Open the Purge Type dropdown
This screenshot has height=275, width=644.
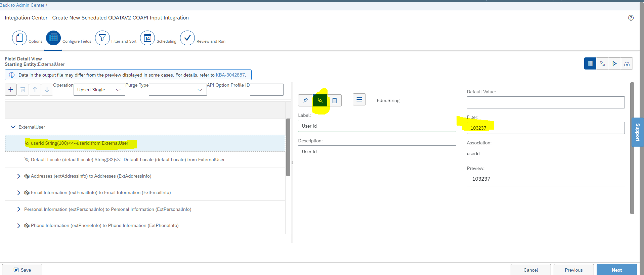(x=178, y=90)
